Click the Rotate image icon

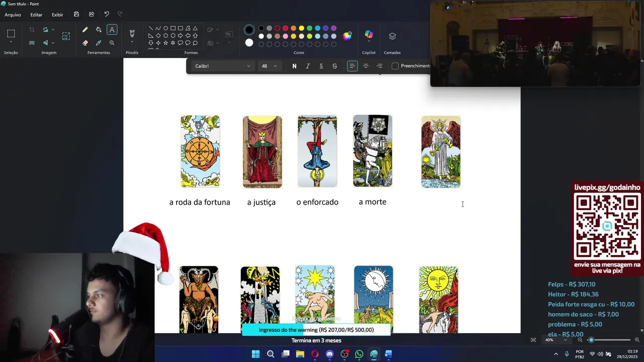45,30
